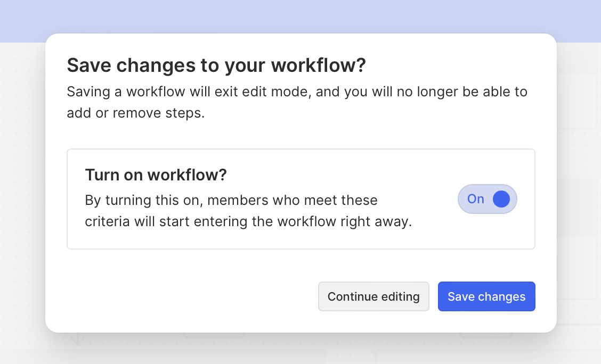This screenshot has height=364, width=601.
Task: Confirm with the Save changes button
Action: pyautogui.click(x=486, y=296)
